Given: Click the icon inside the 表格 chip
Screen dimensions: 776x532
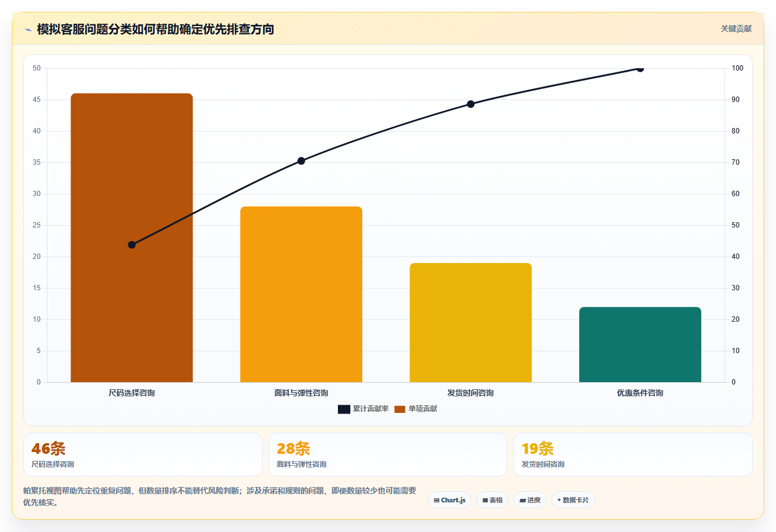Looking at the screenshot, I should tap(485, 501).
